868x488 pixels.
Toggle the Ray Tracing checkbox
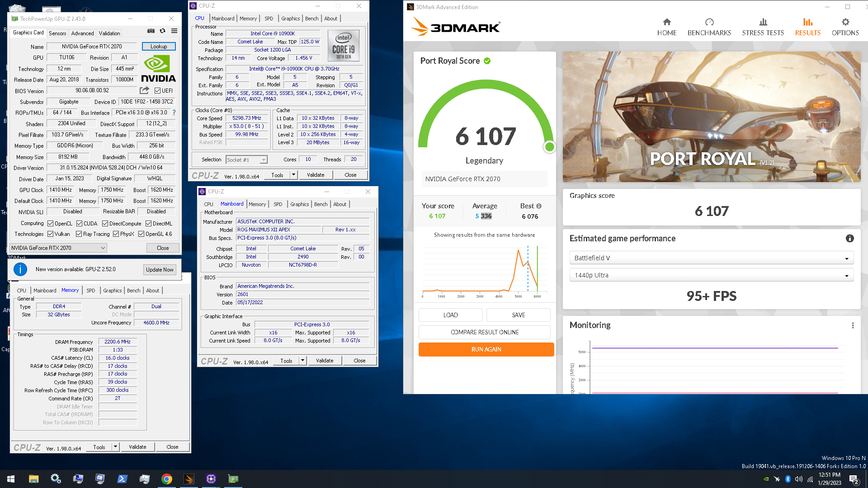tap(79, 234)
